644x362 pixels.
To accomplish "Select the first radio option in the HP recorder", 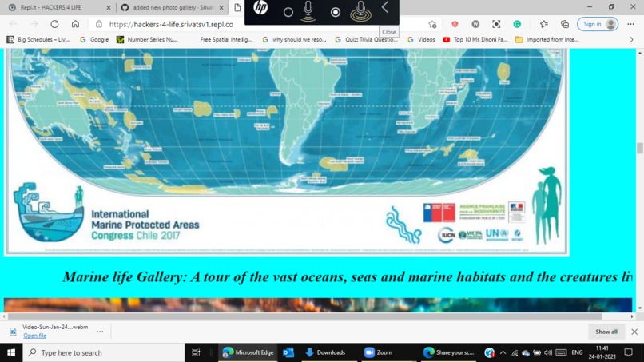I will point(288,12).
